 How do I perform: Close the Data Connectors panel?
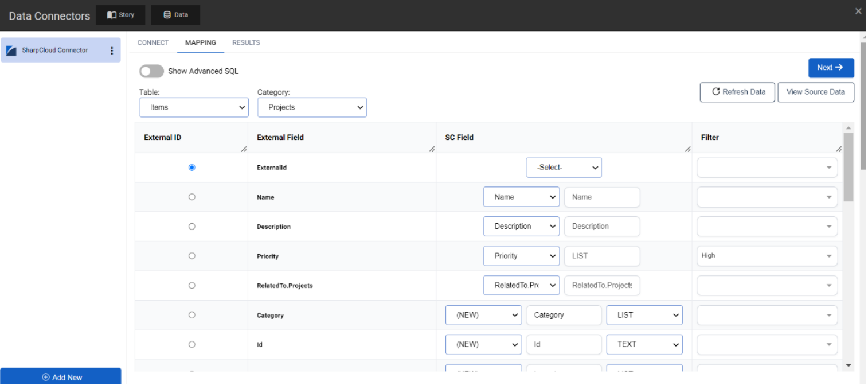click(x=858, y=10)
